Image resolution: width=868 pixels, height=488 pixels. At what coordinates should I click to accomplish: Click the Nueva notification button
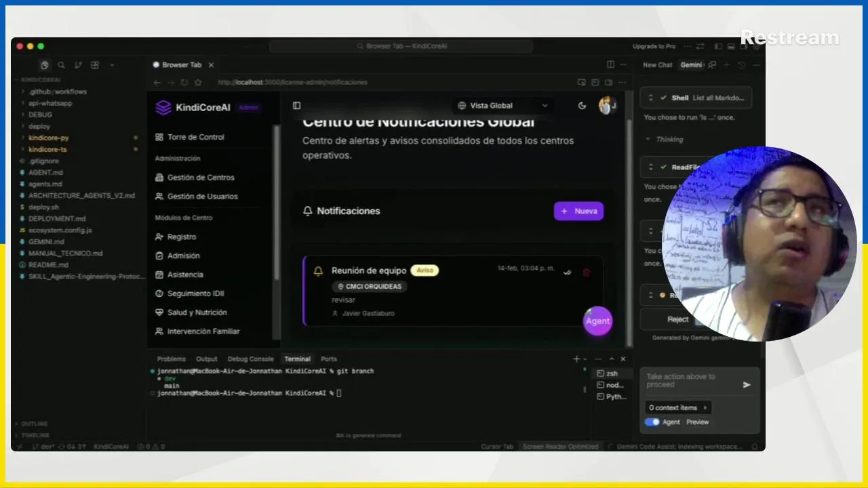[578, 211]
